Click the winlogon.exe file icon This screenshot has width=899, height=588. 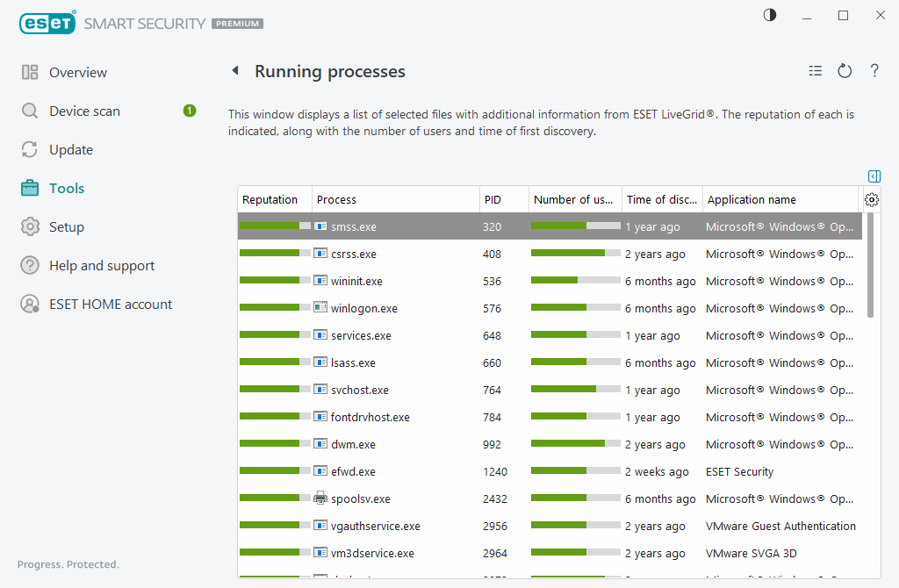click(x=320, y=307)
